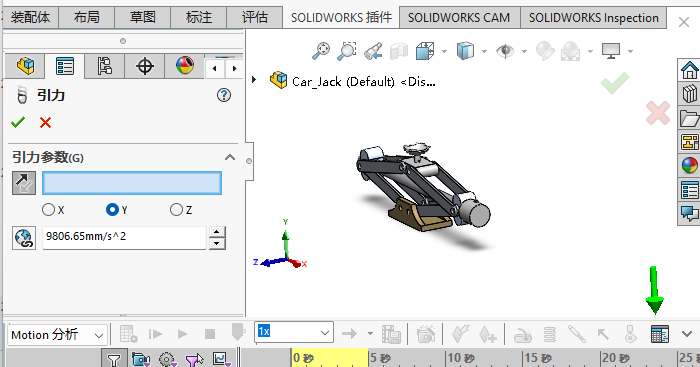Select the X axis radio button
This screenshot has height=367, width=700.
pyautogui.click(x=48, y=209)
